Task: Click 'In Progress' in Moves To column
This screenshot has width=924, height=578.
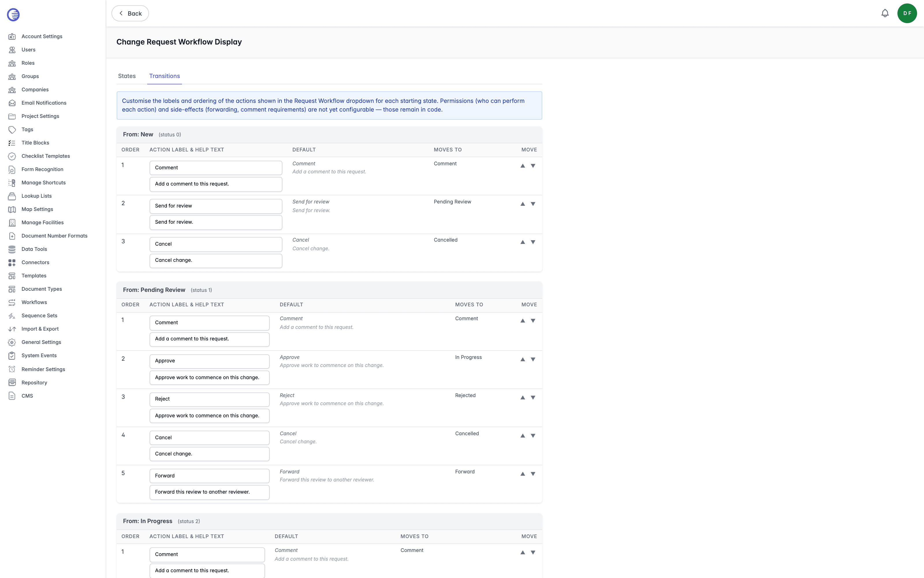Action: click(468, 357)
